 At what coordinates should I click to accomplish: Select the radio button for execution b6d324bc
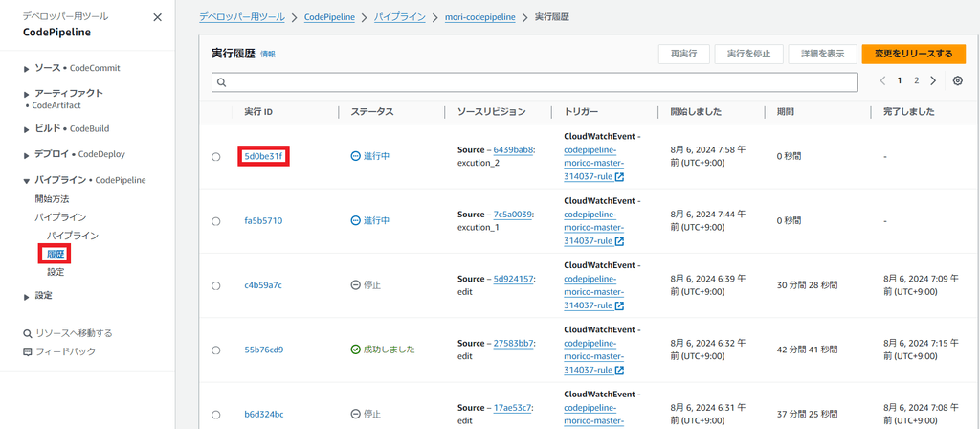(x=215, y=415)
